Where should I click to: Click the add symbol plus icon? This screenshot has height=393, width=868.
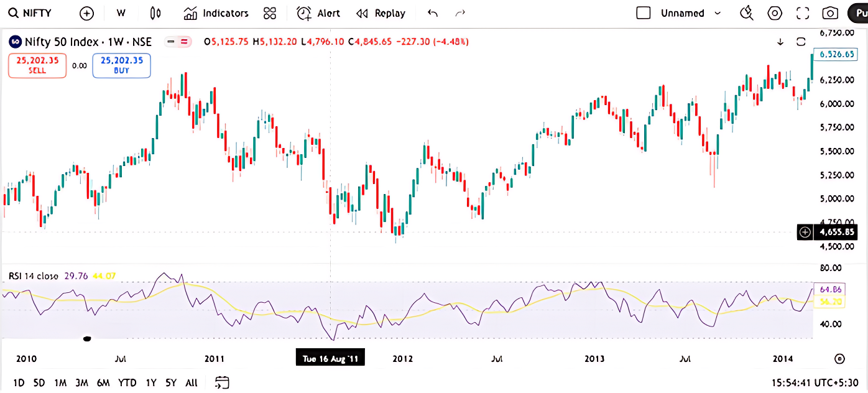pos(87,13)
